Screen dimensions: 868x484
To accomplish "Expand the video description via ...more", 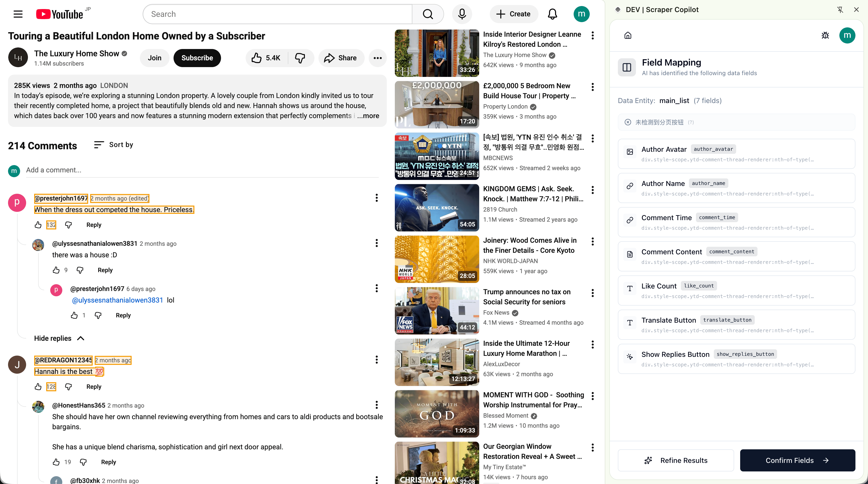I will [x=368, y=116].
